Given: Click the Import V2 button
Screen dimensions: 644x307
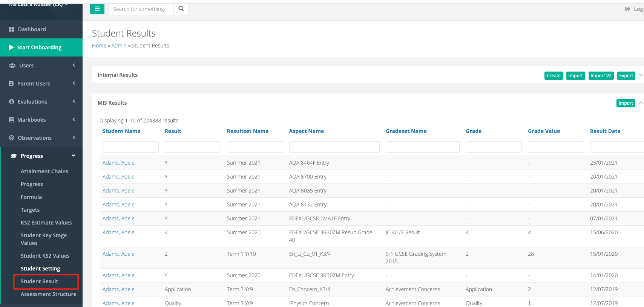Looking at the screenshot, I should pyautogui.click(x=601, y=76).
